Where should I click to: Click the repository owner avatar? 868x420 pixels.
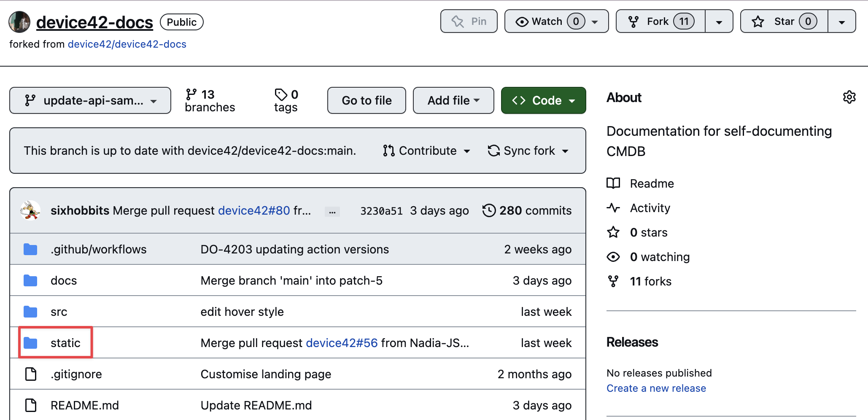(x=19, y=22)
